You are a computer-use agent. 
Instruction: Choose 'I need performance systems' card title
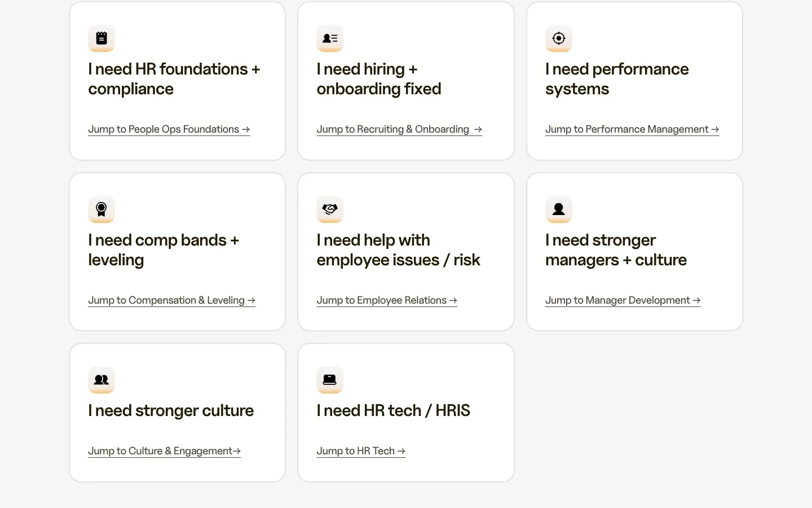point(617,79)
